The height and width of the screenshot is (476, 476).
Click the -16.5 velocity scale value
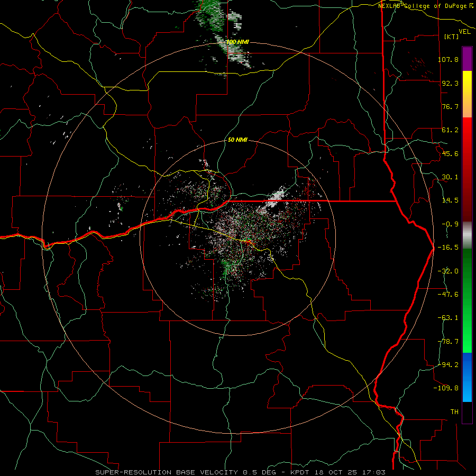click(x=448, y=248)
